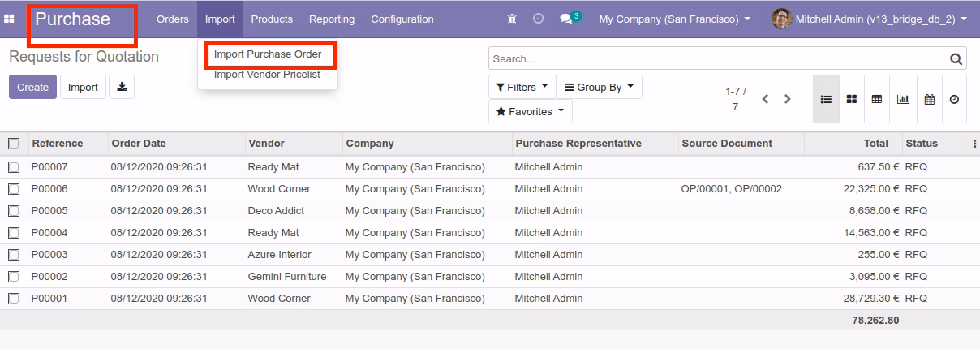This screenshot has width=980, height=349.
Task: Click the Purchase app title
Action: (x=72, y=19)
